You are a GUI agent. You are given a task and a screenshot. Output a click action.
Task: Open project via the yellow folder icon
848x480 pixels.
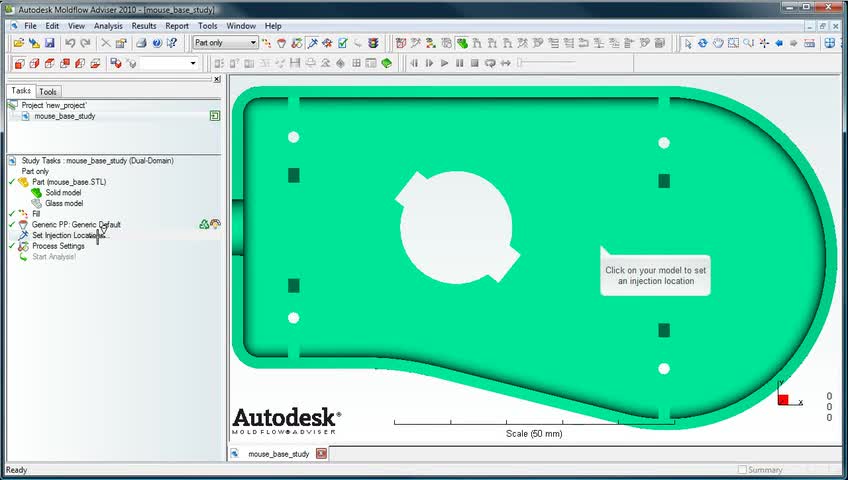19,43
